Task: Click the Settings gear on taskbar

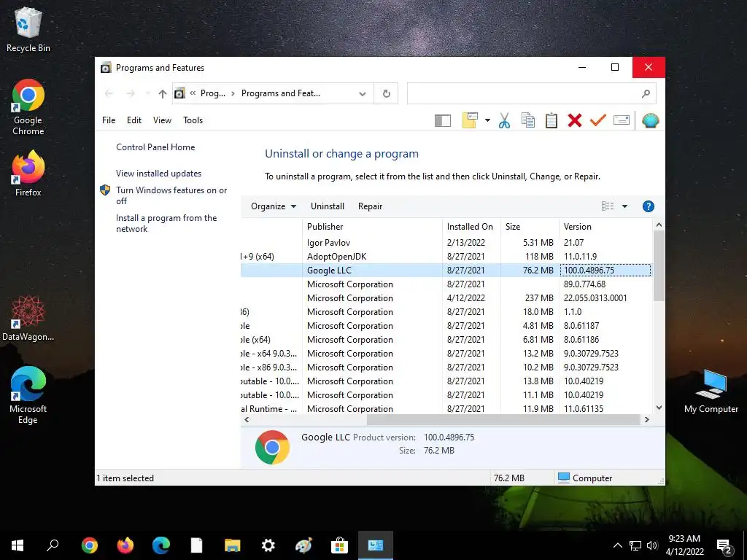Action: coord(268,545)
